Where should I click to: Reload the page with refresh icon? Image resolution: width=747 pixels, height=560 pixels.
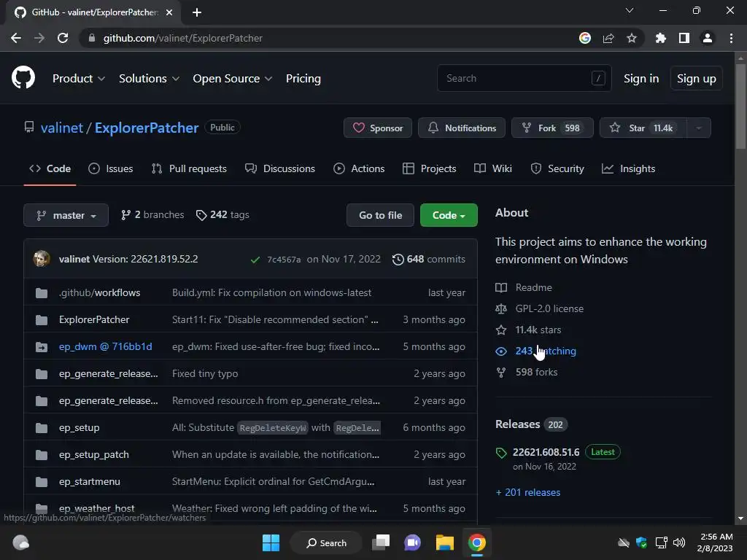[x=63, y=38]
